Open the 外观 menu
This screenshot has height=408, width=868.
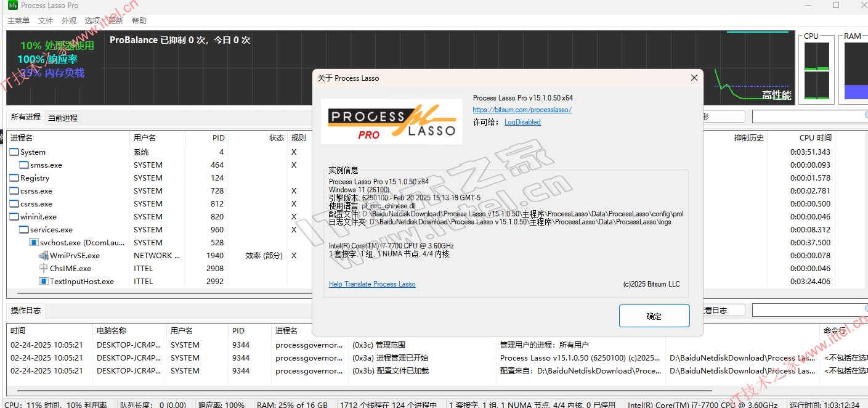click(69, 21)
